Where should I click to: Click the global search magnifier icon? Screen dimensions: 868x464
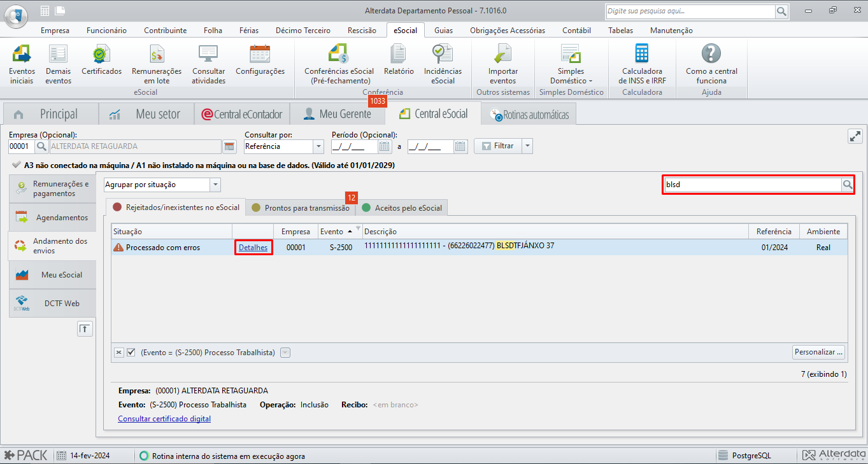(x=781, y=11)
